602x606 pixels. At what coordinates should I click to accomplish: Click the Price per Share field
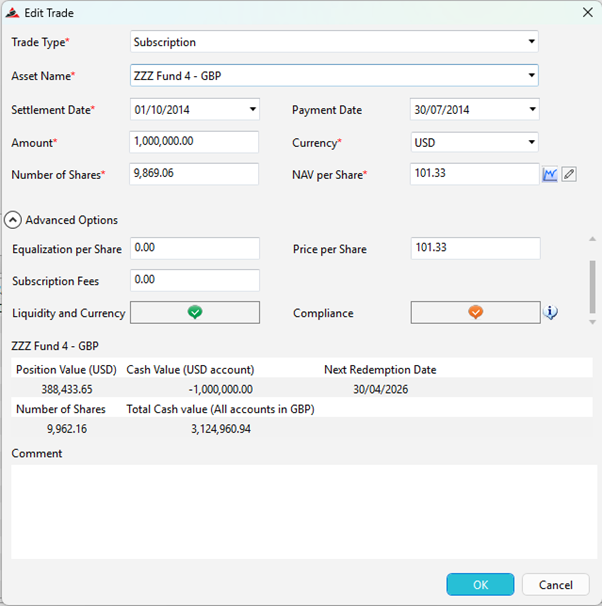475,248
